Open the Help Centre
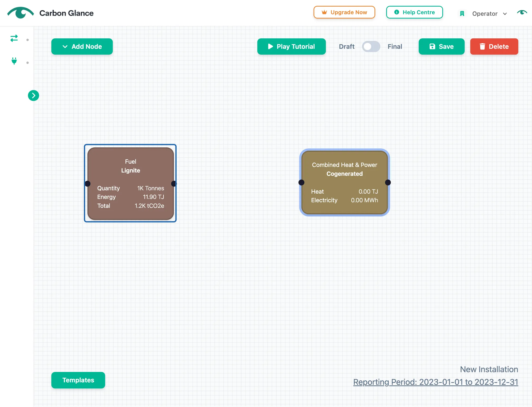 click(414, 12)
